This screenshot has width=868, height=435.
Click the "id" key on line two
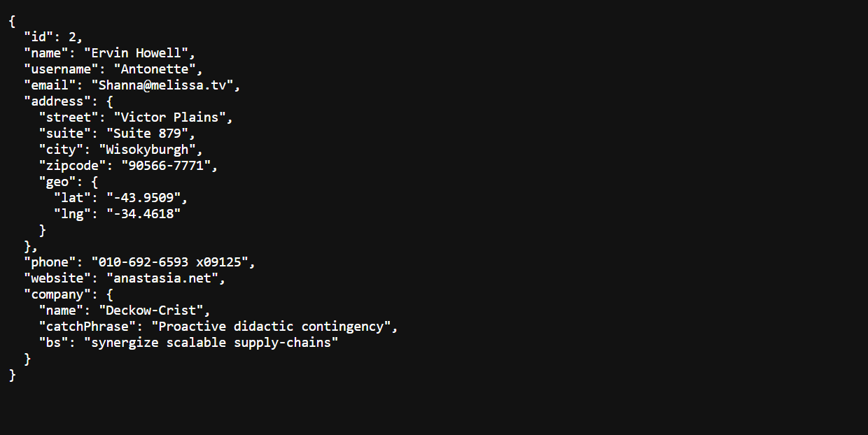tap(38, 37)
